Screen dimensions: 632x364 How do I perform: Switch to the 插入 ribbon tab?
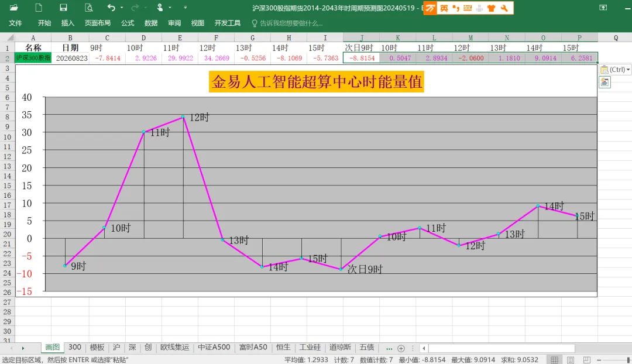pyautogui.click(x=68, y=23)
